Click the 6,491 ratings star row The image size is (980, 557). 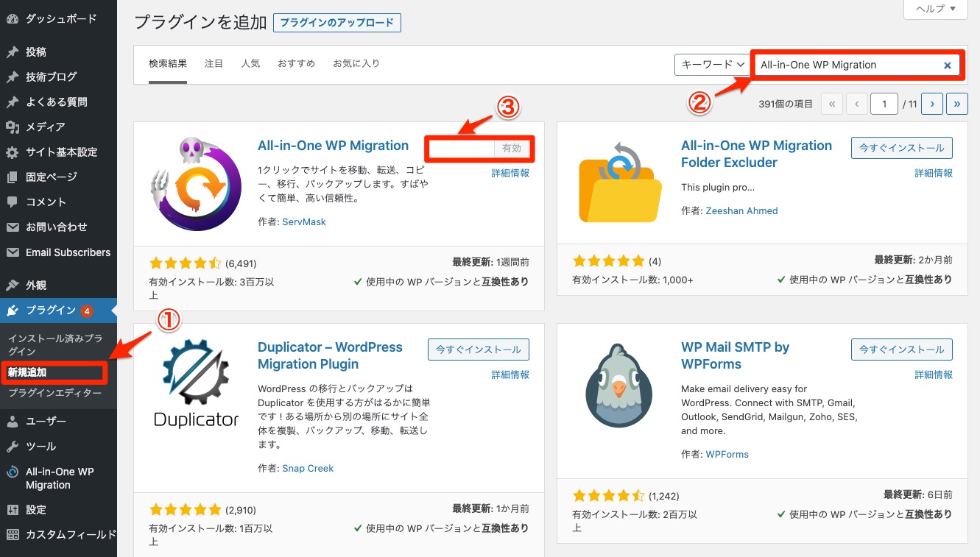(x=185, y=263)
